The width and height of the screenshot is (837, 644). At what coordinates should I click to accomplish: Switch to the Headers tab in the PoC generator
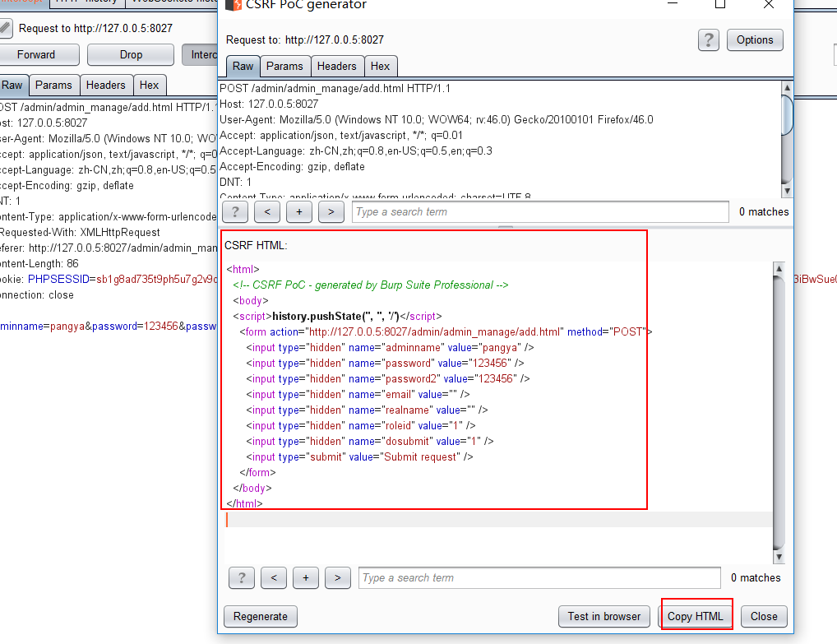tap(337, 67)
